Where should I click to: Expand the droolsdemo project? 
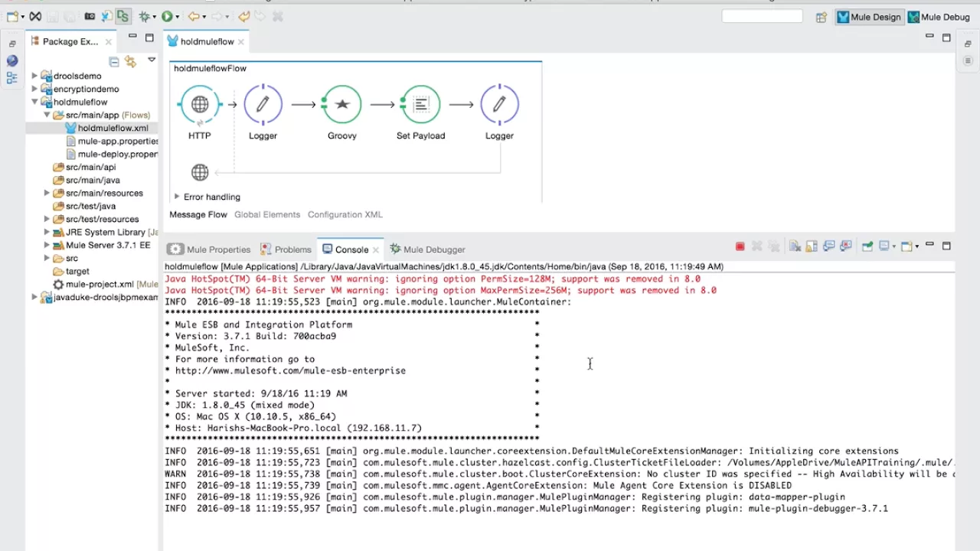(x=34, y=76)
